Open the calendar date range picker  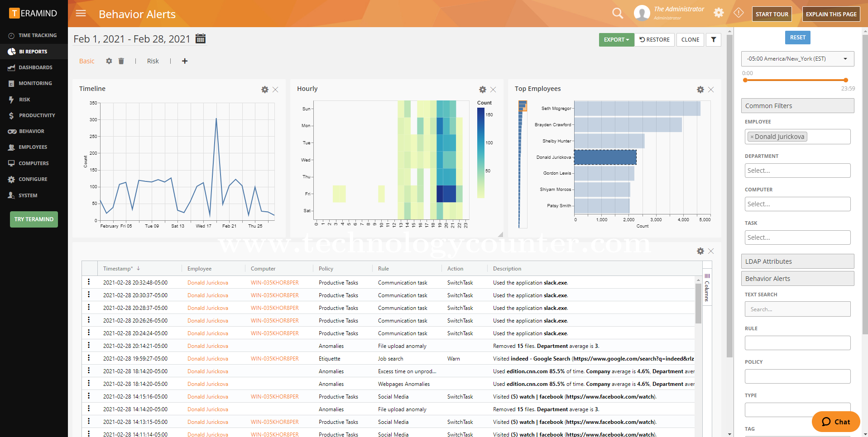[x=200, y=39]
